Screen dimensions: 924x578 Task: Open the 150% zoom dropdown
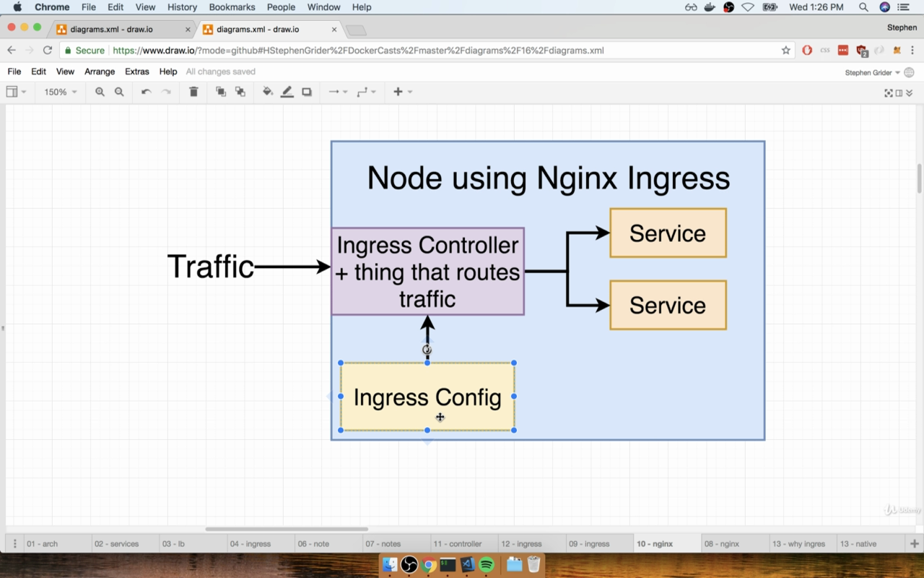[61, 92]
